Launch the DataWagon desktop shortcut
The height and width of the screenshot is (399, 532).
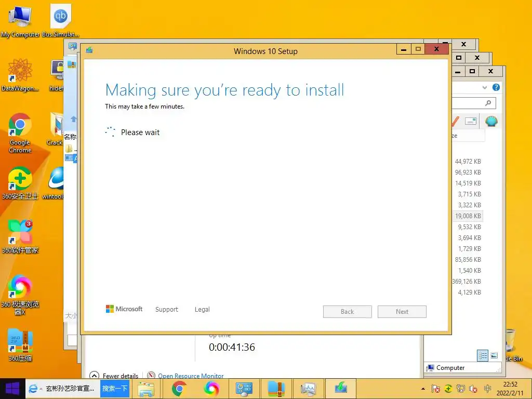click(x=20, y=75)
